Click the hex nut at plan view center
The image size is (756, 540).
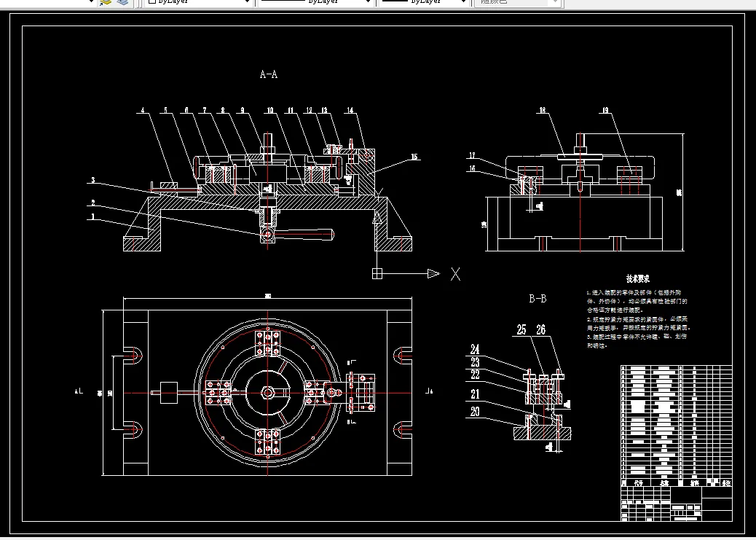pos(268,393)
